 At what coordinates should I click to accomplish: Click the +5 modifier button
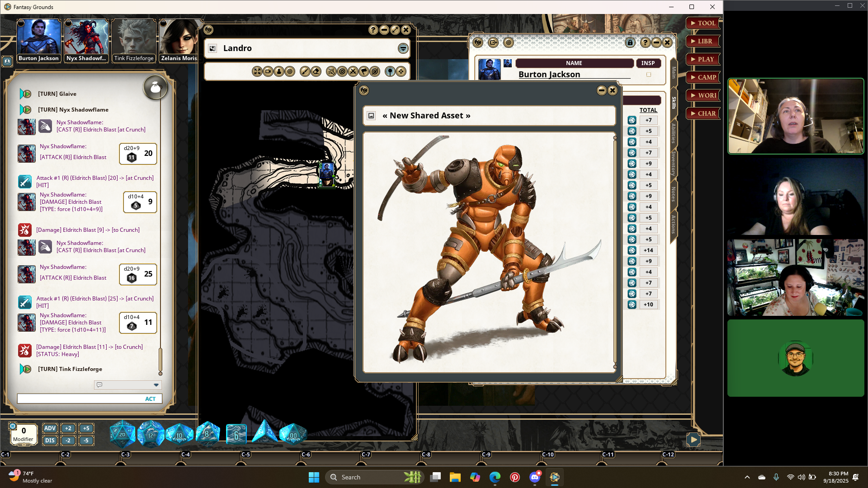coord(86,428)
